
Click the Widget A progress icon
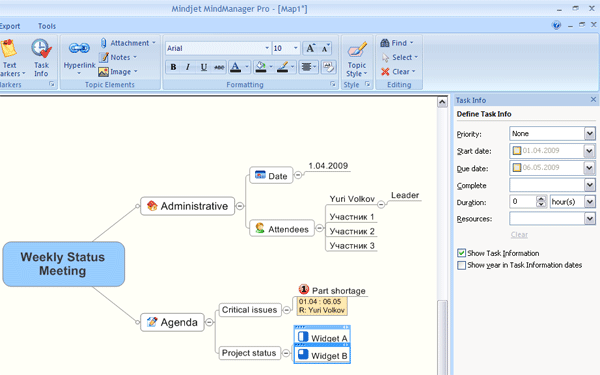tap(303, 336)
